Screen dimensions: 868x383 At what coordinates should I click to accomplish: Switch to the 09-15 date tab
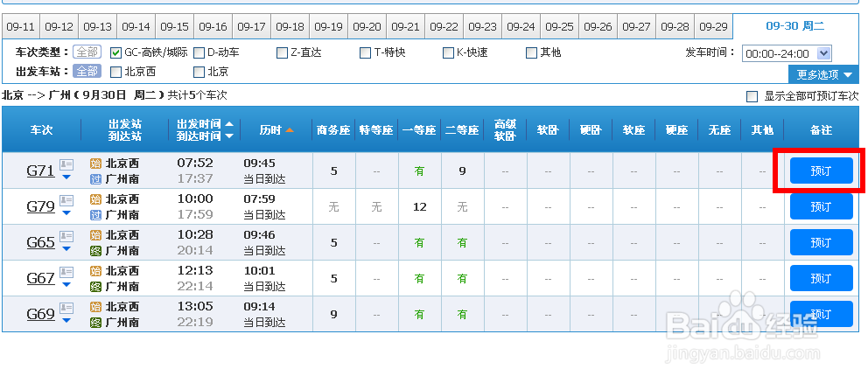tap(175, 26)
